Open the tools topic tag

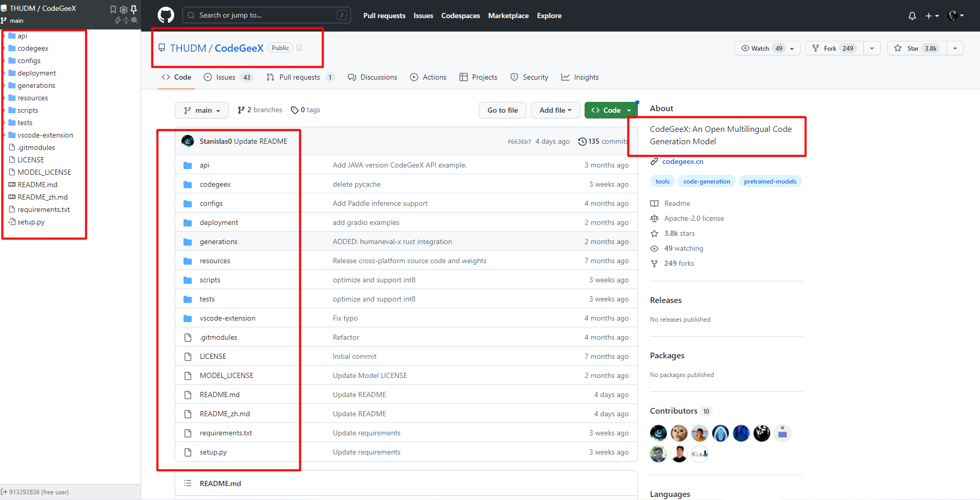(x=663, y=181)
